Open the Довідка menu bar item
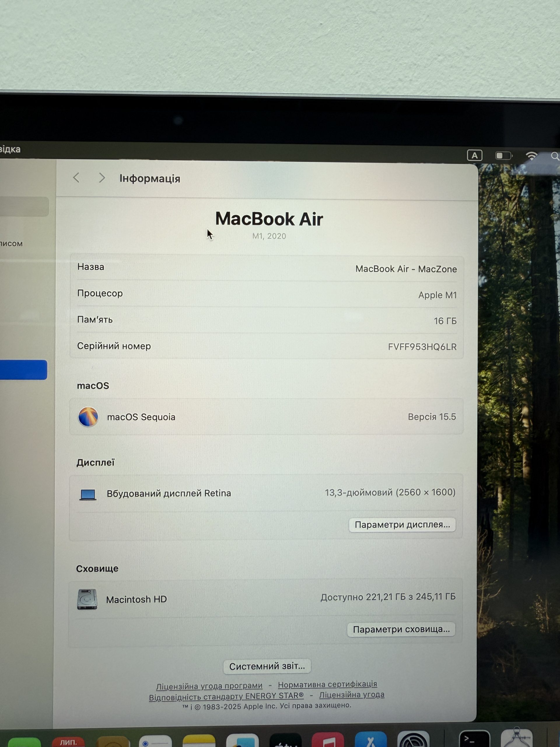Image resolution: width=560 pixels, height=747 pixels. [x=10, y=149]
